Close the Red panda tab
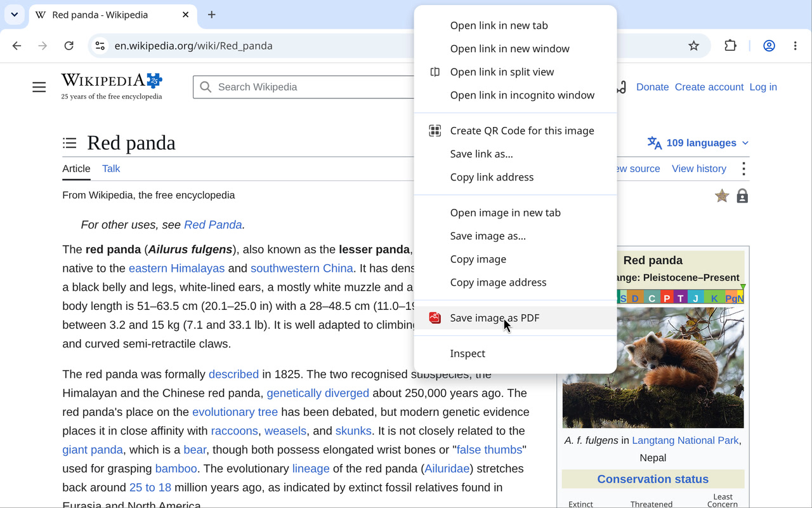The width and height of the screenshot is (812, 508). tap(186, 15)
